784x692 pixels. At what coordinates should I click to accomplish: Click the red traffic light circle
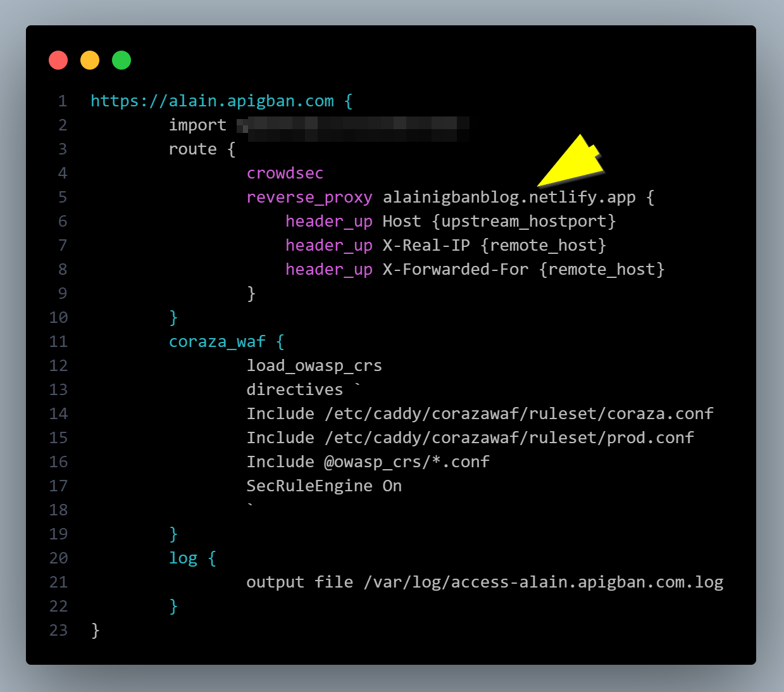click(x=58, y=60)
